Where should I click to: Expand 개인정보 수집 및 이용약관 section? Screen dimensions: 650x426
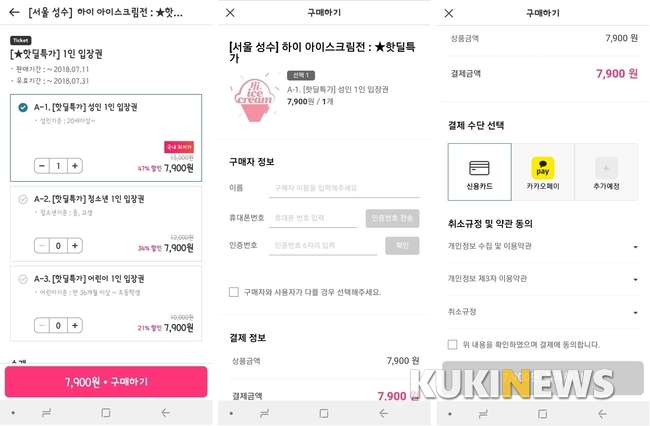543,246
